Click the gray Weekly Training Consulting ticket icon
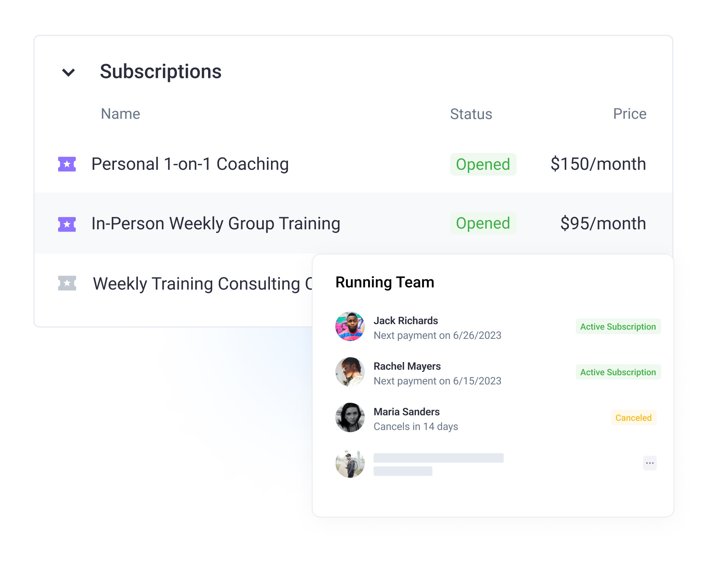706x588 pixels. tap(67, 283)
